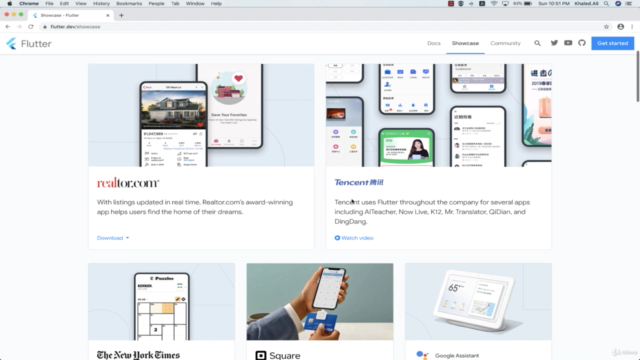This screenshot has width=640, height=360.
Task: Click the Tencent apps screenshot image
Action: [x=439, y=115]
